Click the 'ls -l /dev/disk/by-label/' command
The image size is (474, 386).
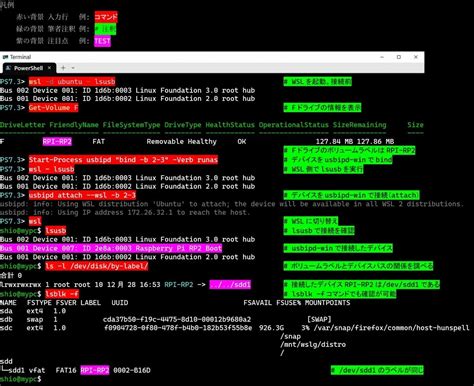(97, 266)
